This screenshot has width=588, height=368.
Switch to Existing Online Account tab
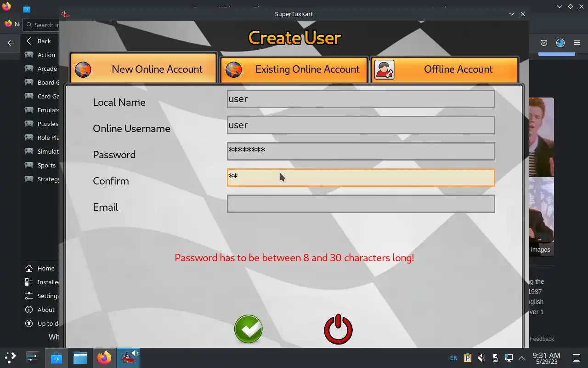coord(294,69)
